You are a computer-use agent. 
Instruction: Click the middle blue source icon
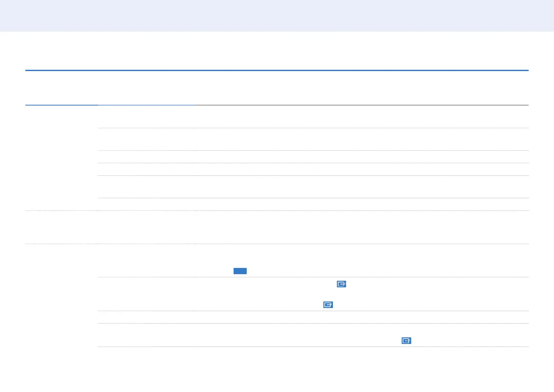328,305
